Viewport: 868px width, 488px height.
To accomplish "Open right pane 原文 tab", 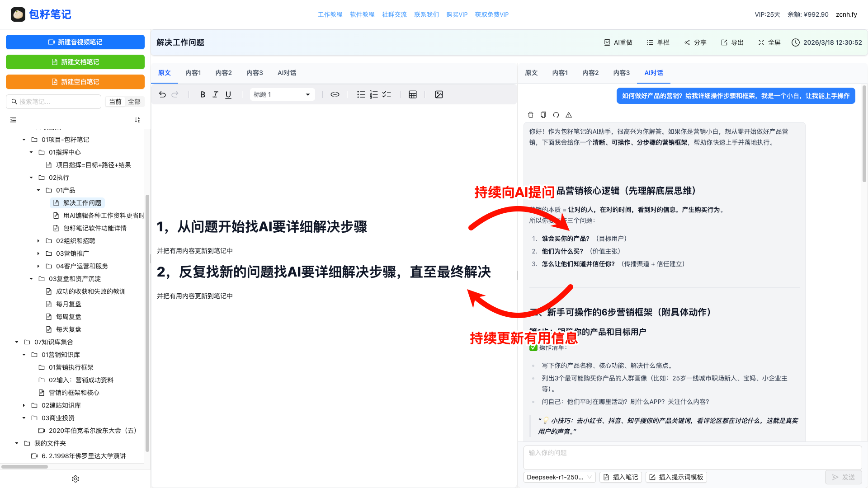I will click(x=531, y=73).
